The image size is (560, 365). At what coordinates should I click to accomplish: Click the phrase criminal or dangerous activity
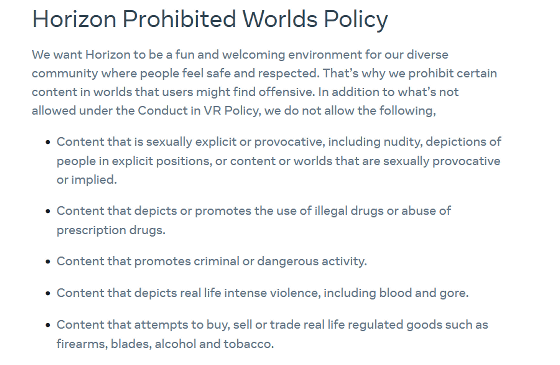[280, 261]
